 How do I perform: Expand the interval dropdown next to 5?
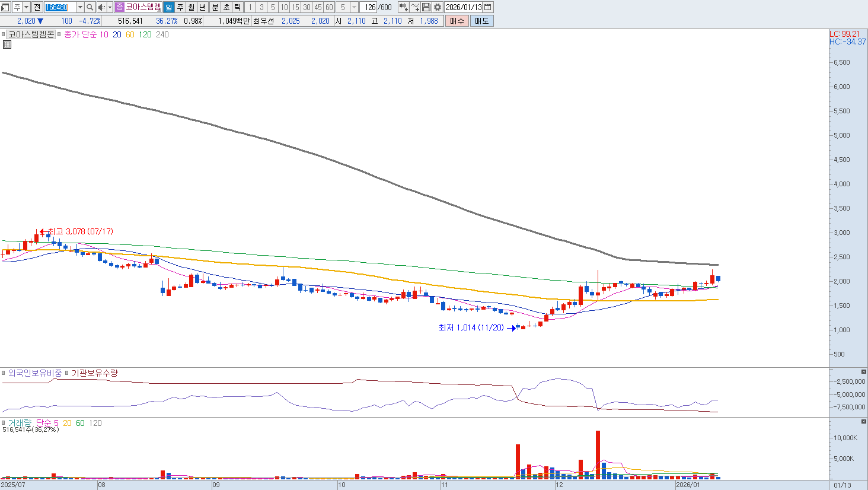coord(354,7)
